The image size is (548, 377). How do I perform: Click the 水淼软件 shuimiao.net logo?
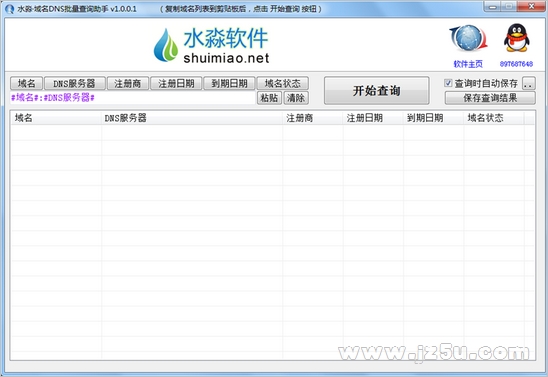click(x=211, y=46)
